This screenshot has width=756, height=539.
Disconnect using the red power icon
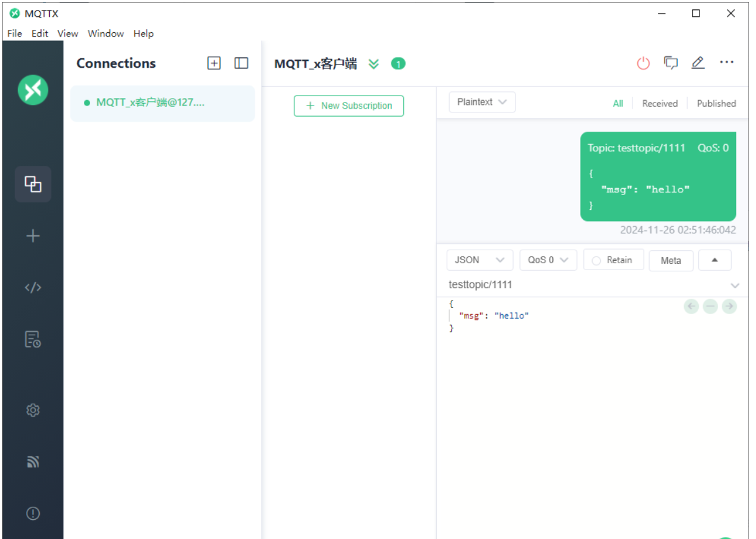[x=643, y=63]
